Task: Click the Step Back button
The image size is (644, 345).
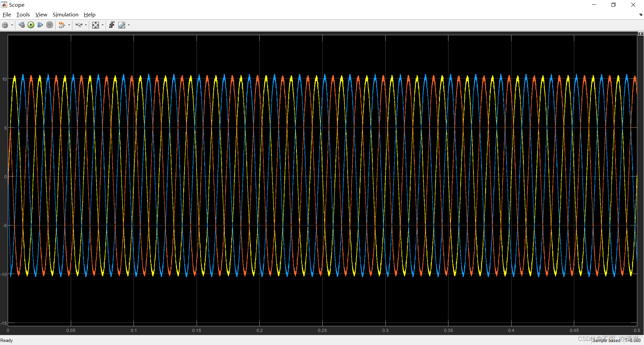Action: click(22, 25)
